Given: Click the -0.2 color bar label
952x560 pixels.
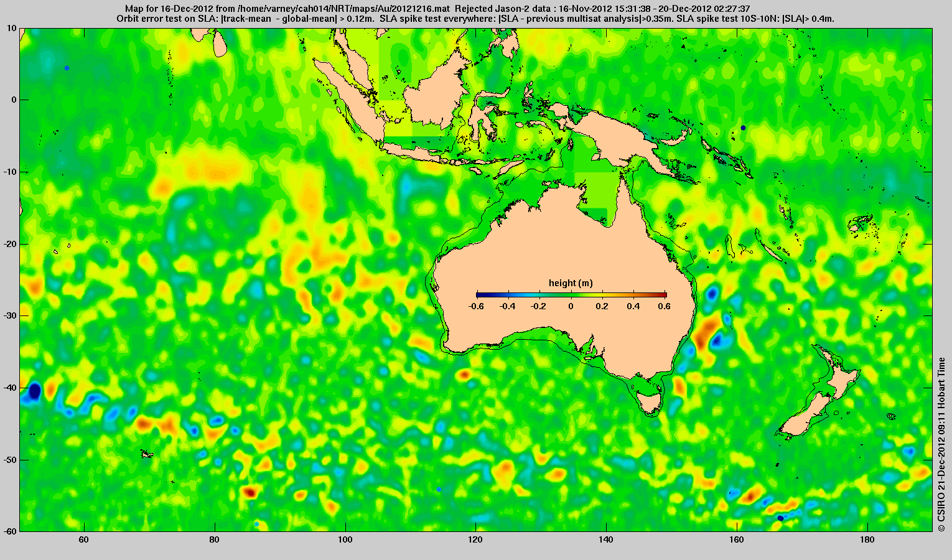Looking at the screenshot, I should pyautogui.click(x=539, y=306).
